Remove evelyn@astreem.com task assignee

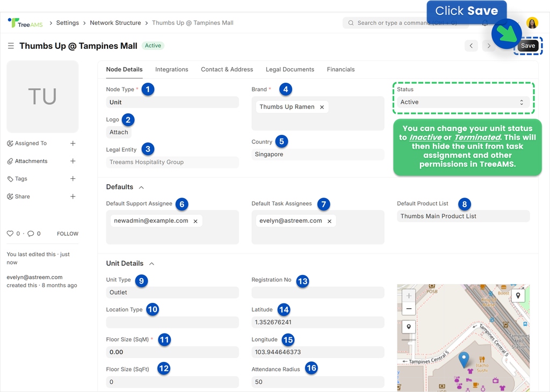(329, 221)
